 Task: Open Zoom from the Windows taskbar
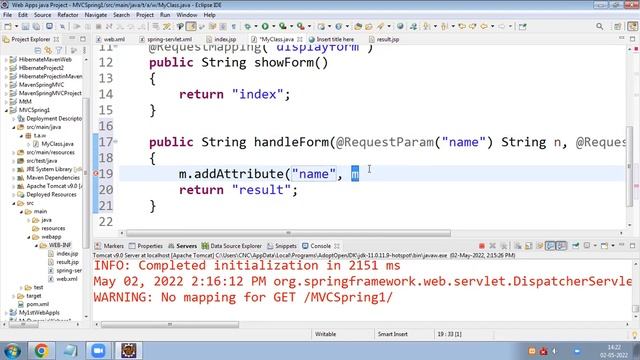pos(98,351)
